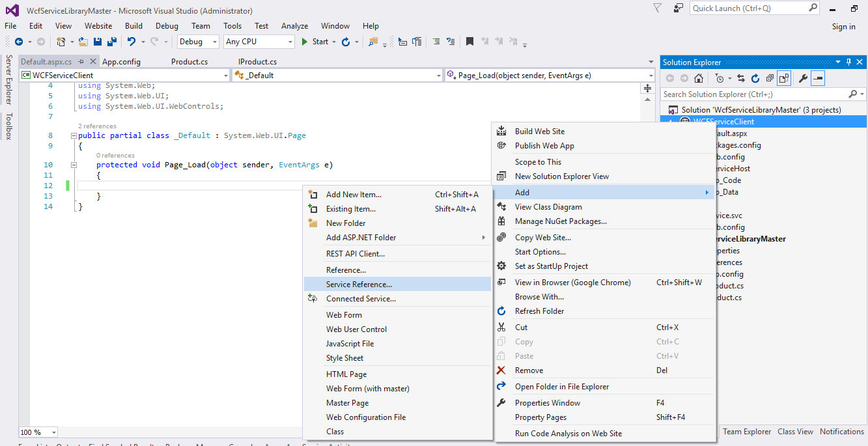Click the Collapse All icon in Solution Explorer
The image size is (868, 446).
pyautogui.click(x=770, y=79)
